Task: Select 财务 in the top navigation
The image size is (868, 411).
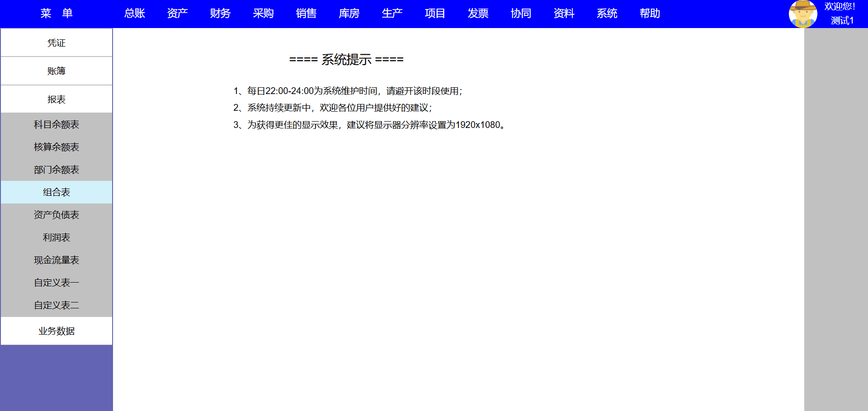Action: tap(220, 14)
